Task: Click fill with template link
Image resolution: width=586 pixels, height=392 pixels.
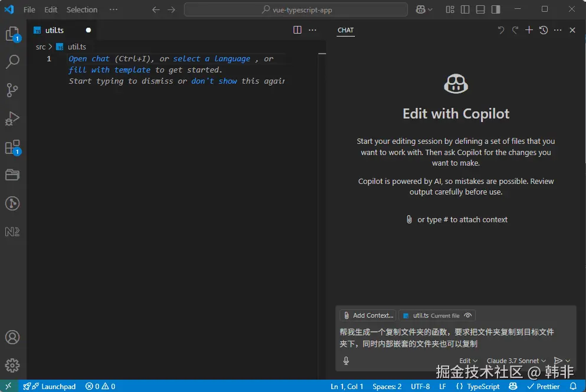Action: coord(109,70)
